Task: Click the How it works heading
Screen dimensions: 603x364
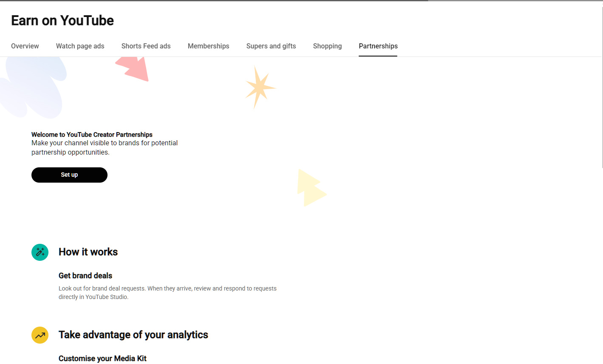Action: coord(88,252)
